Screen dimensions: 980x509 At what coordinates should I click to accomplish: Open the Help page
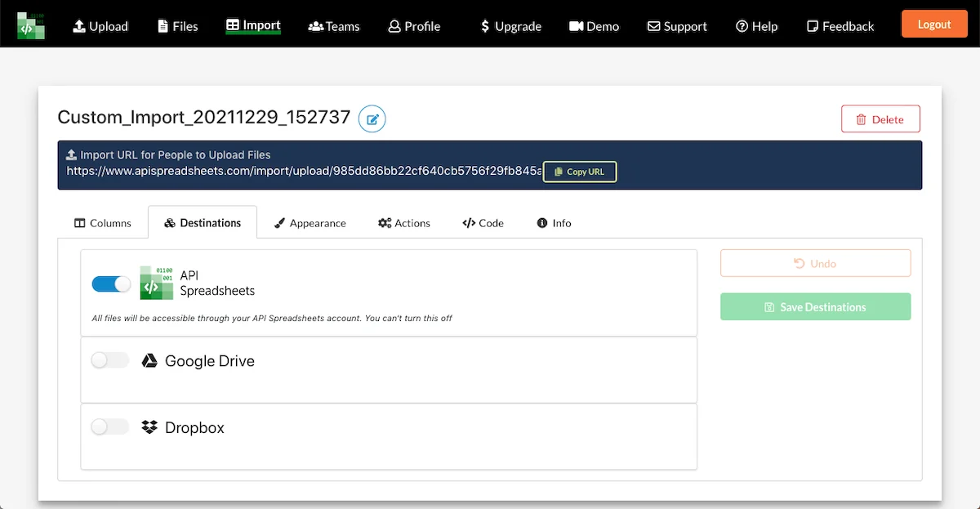(x=756, y=26)
